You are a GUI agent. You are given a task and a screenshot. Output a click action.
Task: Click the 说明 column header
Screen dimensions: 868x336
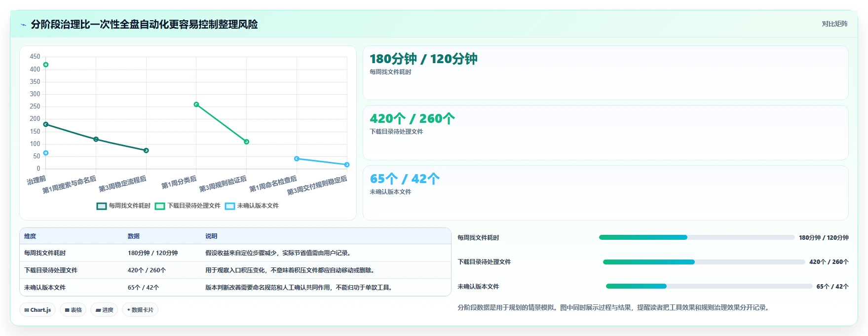click(x=211, y=236)
